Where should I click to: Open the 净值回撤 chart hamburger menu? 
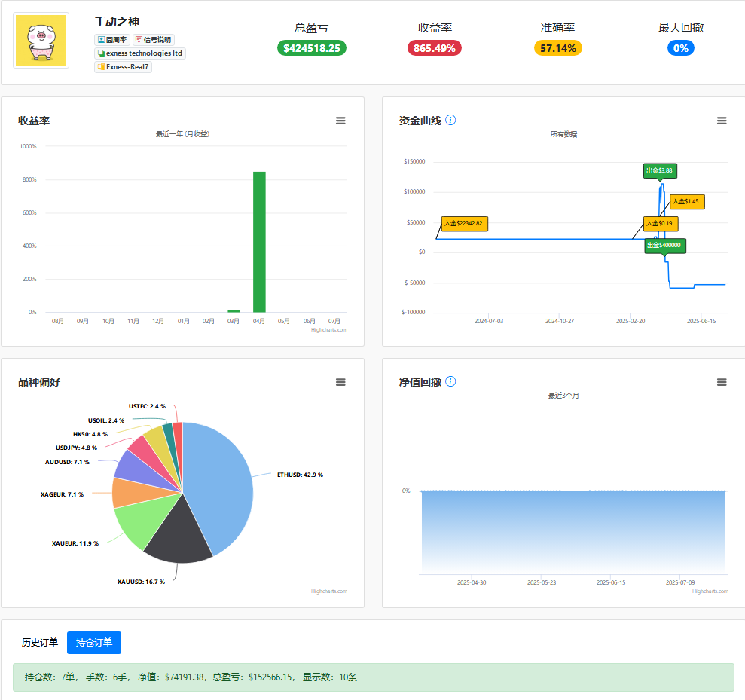click(x=722, y=382)
